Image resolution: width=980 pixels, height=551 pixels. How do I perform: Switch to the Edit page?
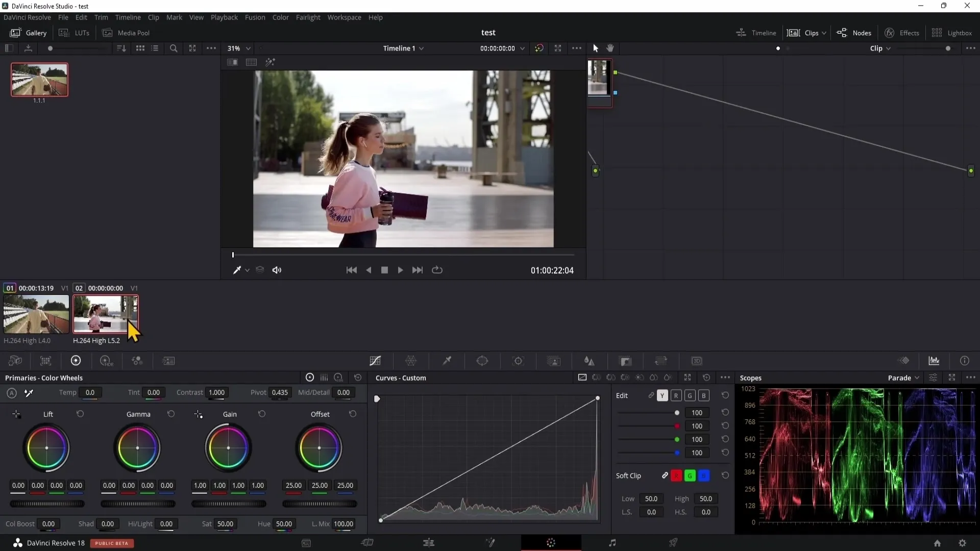click(429, 543)
